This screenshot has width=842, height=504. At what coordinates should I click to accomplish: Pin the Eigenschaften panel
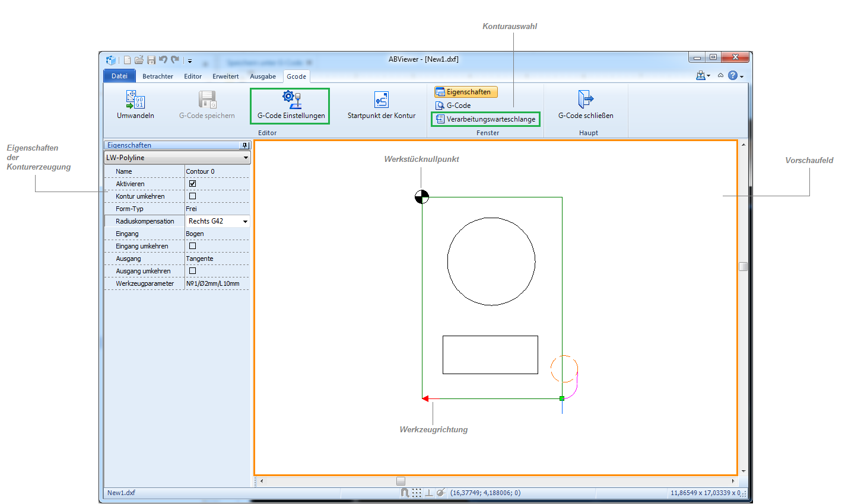click(x=244, y=145)
